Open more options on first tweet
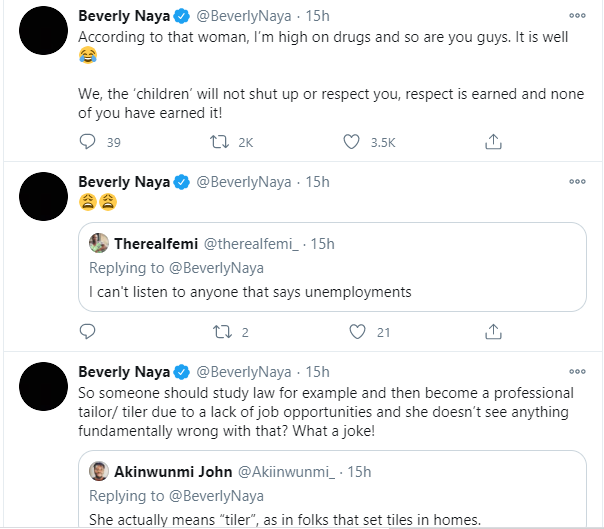Image resolution: width=604 pixels, height=529 pixels. [x=577, y=15]
